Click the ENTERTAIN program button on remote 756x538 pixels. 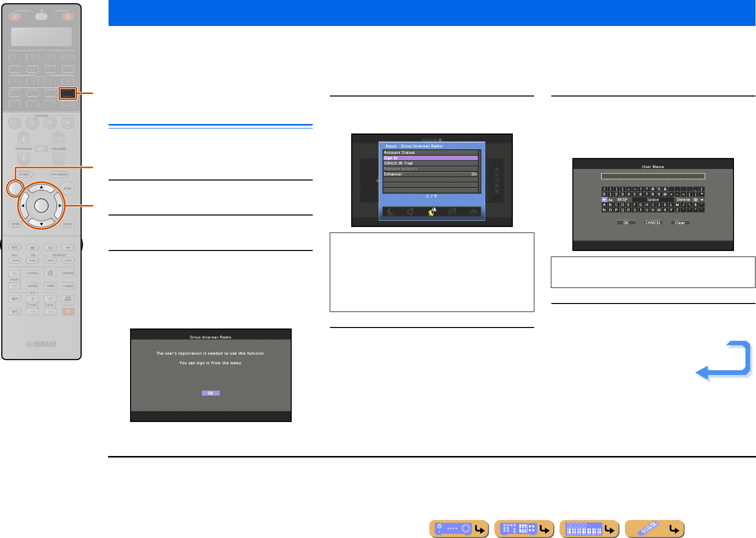pos(68,273)
